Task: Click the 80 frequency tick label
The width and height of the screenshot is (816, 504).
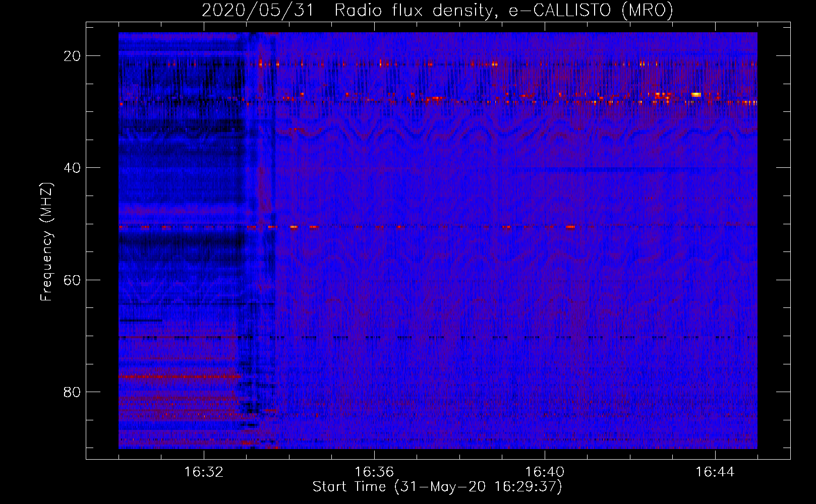Action: point(72,392)
